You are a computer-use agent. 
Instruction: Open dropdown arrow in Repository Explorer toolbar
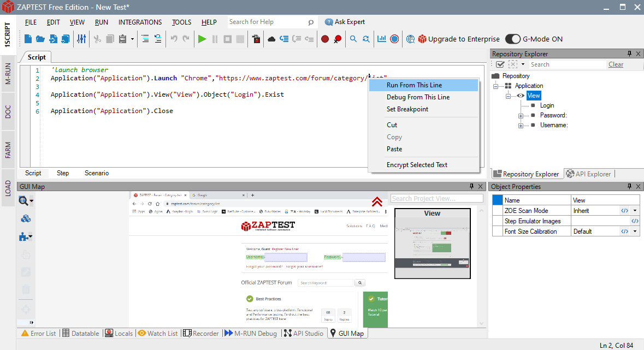(523, 64)
